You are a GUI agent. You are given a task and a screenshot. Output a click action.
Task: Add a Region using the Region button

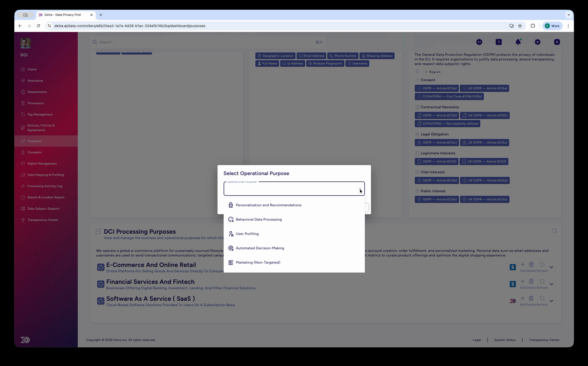(433, 72)
